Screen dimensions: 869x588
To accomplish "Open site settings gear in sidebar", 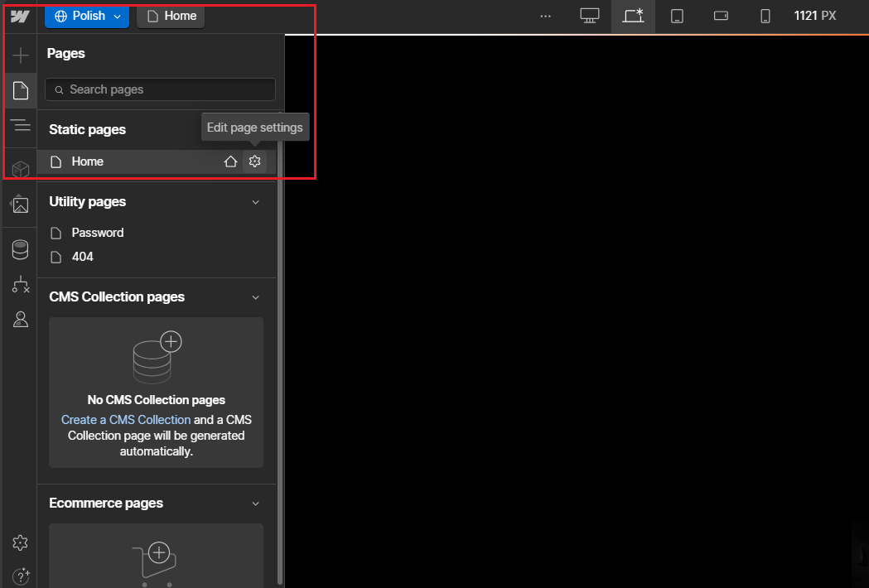I will pyautogui.click(x=20, y=542).
